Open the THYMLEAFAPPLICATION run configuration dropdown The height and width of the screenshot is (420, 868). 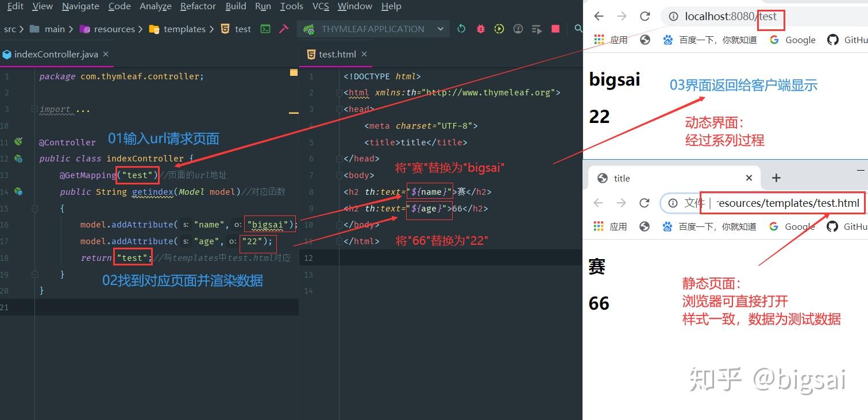click(x=441, y=29)
